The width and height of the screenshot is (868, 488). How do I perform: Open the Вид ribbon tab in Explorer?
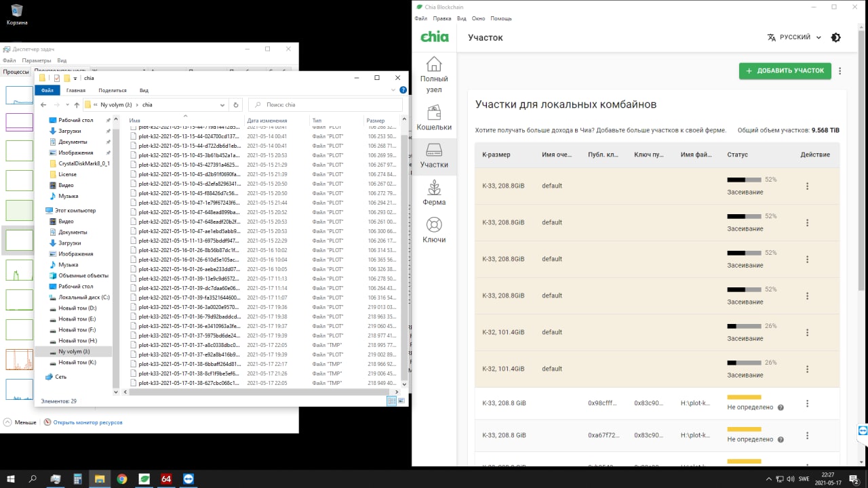pos(144,90)
